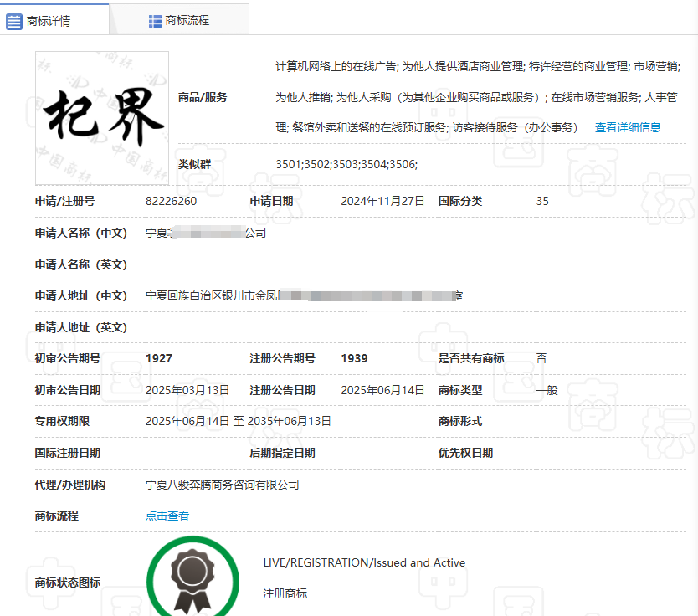Viewport: 698px width, 616px height.
Task: Click the 专用权期限 date range value
Action: coord(239,421)
